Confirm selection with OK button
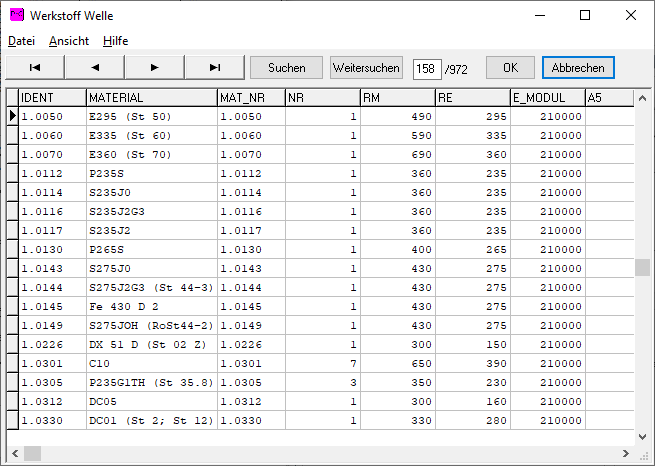 pyautogui.click(x=510, y=67)
